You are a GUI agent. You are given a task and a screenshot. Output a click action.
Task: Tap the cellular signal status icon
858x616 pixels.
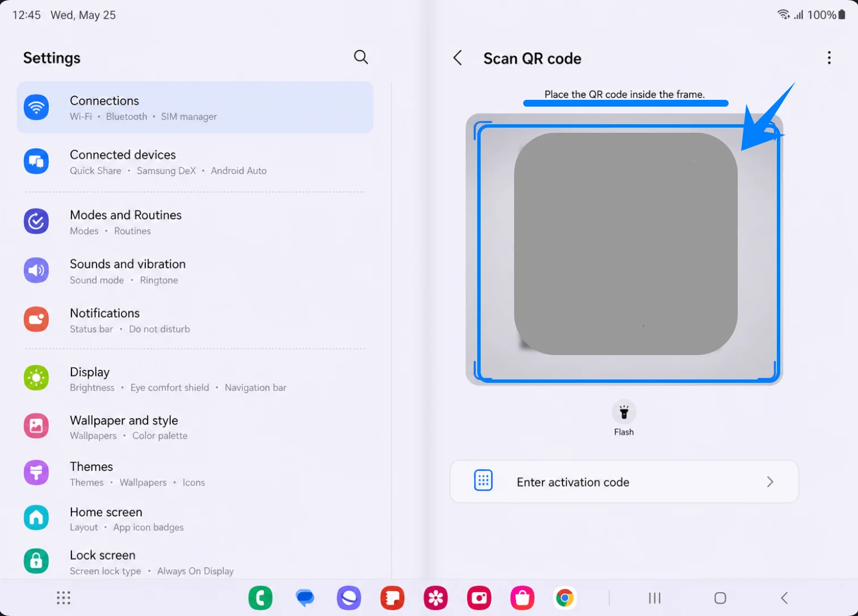pos(798,15)
